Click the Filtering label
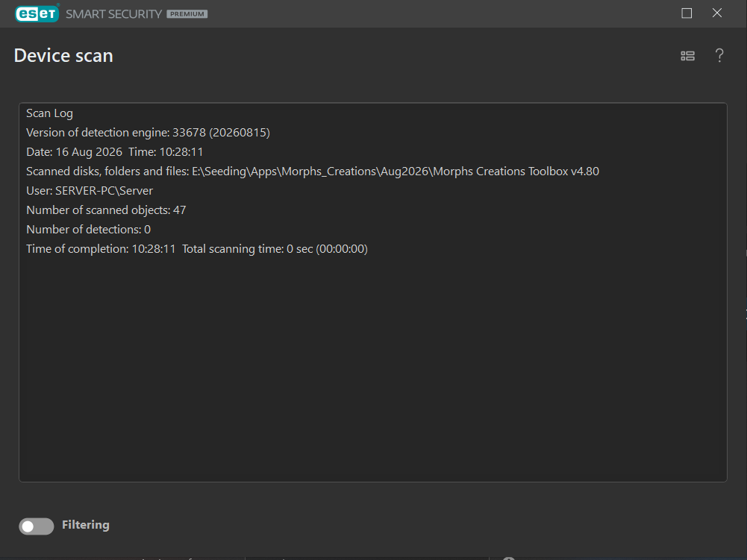Screen dimensions: 747x560 (86, 525)
